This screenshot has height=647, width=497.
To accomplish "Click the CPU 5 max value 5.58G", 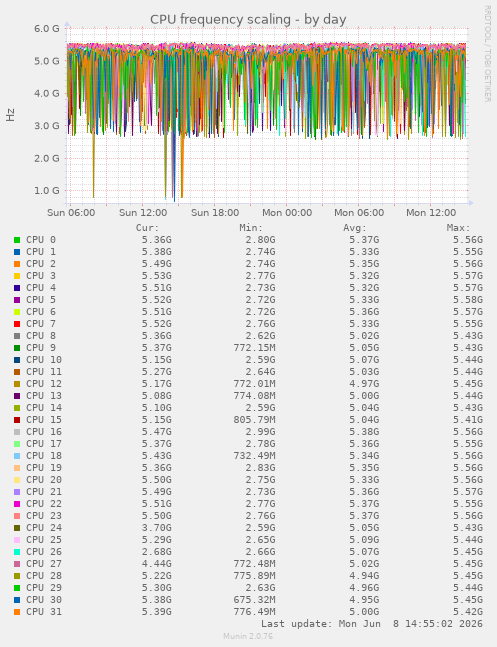I will point(468,300).
